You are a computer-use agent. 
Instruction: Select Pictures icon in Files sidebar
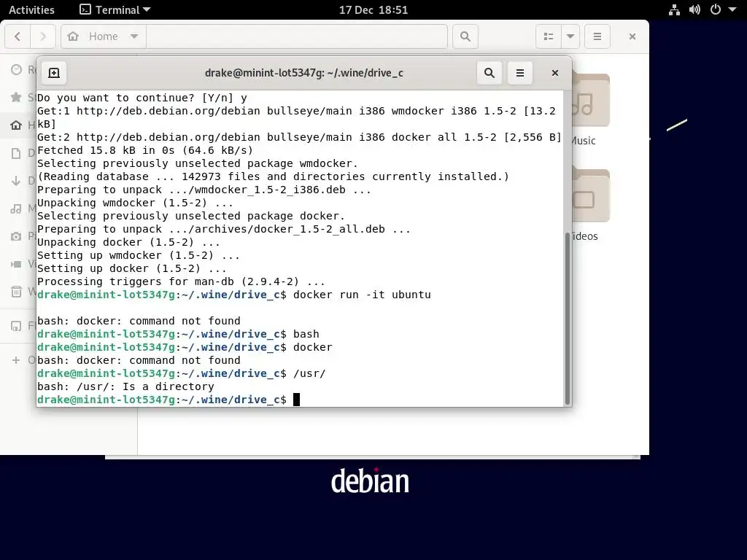tap(16, 236)
